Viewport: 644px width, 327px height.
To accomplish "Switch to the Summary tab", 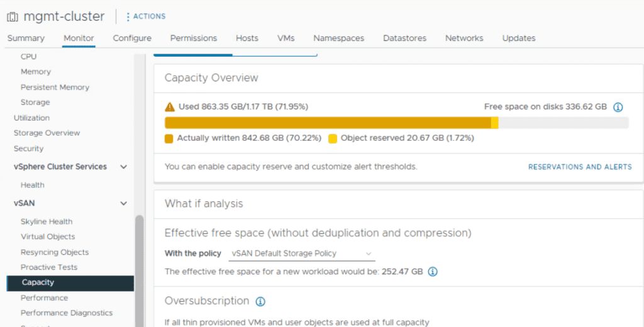I will 26,38.
